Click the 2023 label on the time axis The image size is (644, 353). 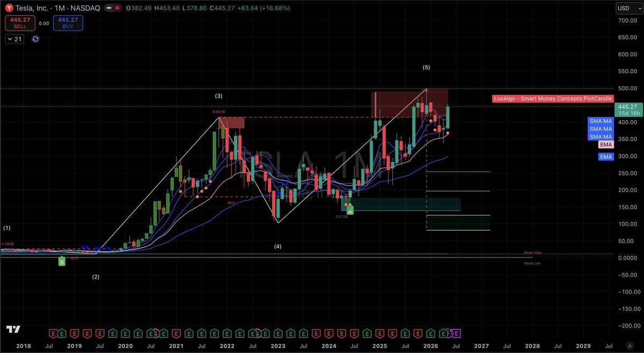pos(279,347)
